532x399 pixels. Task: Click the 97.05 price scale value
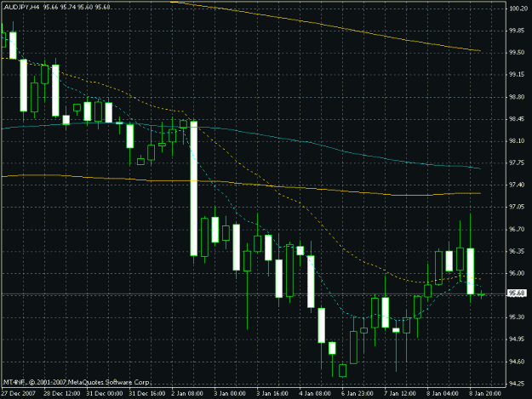[516, 207]
